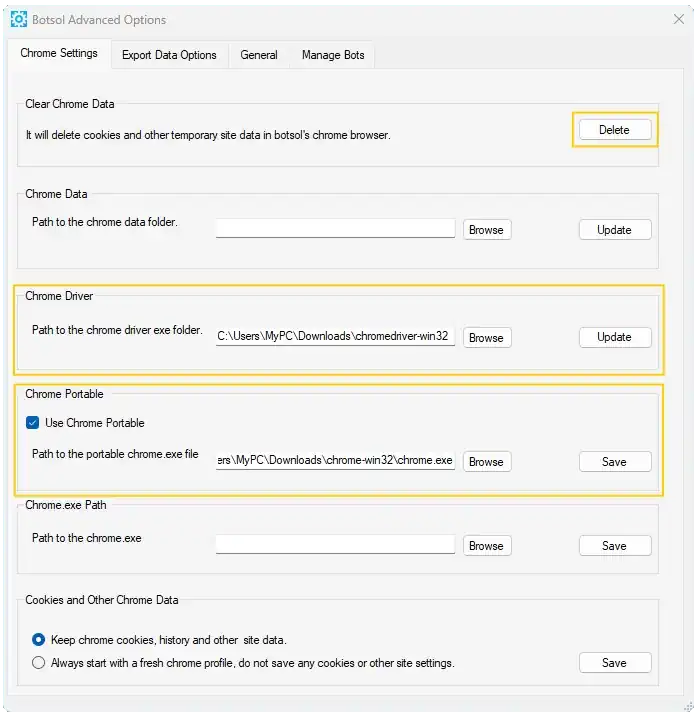Open the General tab
Image resolution: width=699 pixels, height=715 pixels.
(259, 55)
